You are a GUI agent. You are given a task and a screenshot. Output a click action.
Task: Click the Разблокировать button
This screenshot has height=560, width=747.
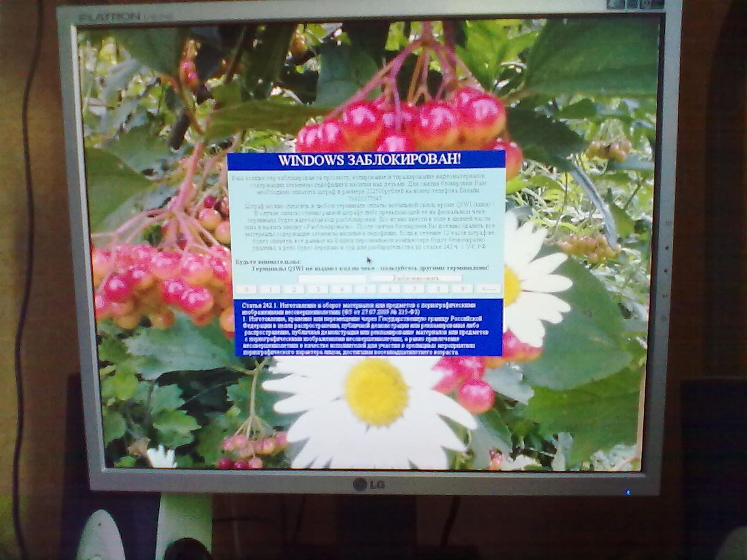pyautogui.click(x=416, y=279)
